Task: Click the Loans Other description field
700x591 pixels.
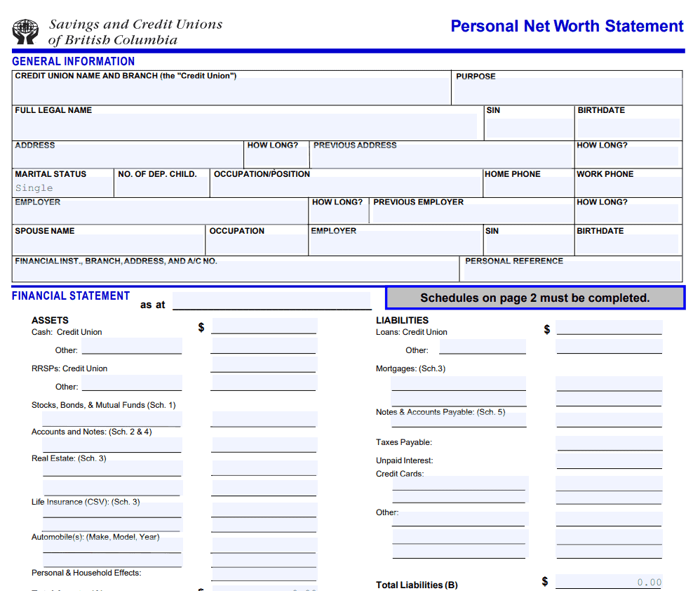Action: [x=483, y=347]
